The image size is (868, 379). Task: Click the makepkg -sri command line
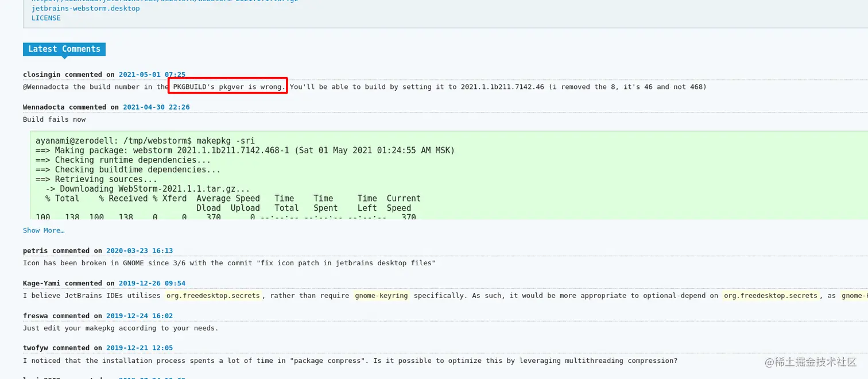pos(145,141)
